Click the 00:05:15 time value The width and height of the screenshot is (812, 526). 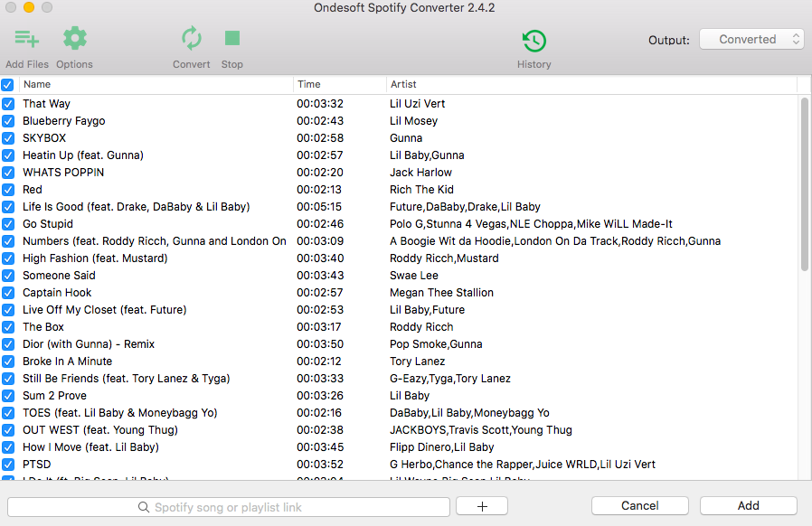319,207
